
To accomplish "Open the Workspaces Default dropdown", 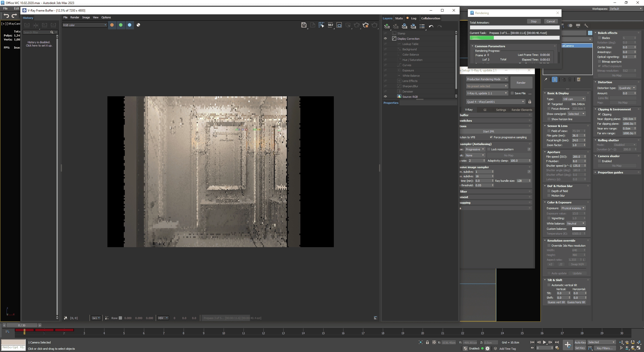I will pos(626,9).
